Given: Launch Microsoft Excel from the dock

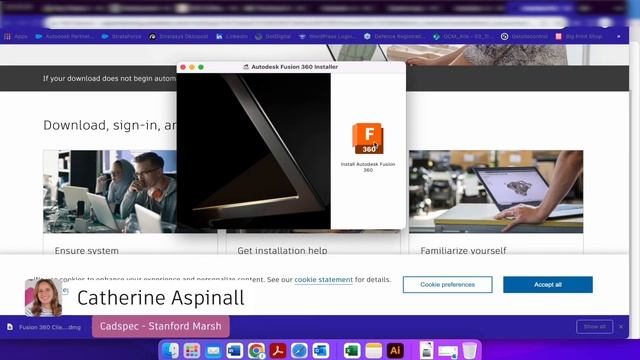Looking at the screenshot, I should tap(352, 351).
